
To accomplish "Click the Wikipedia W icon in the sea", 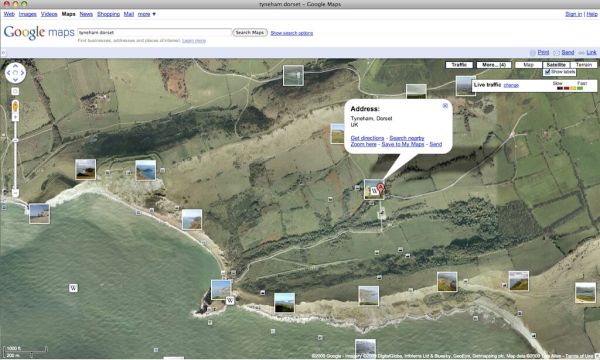I will tap(73, 288).
